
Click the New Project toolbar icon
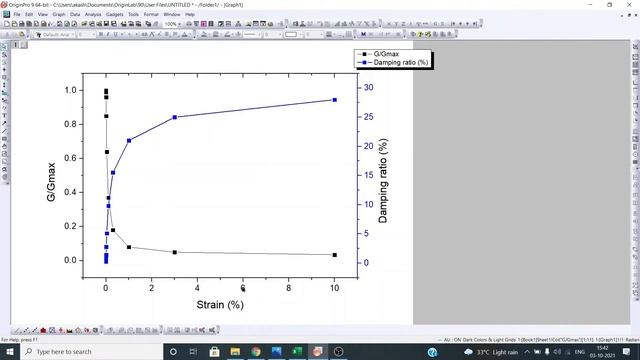pos(7,24)
